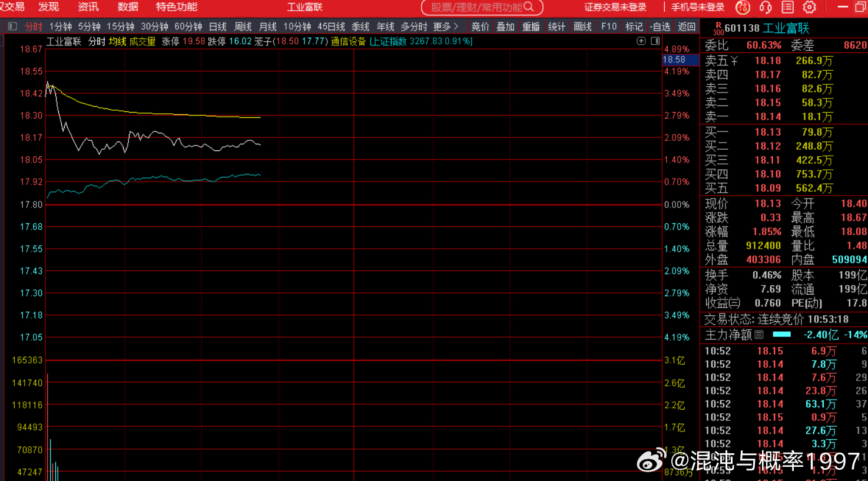
Task: Open the list panel icon in title bar
Action: tap(787, 7)
